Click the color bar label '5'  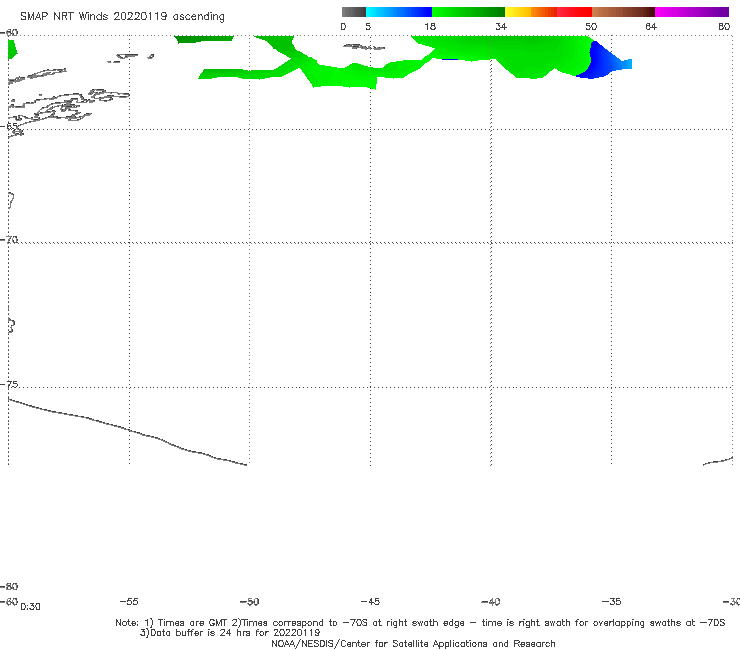click(x=368, y=26)
